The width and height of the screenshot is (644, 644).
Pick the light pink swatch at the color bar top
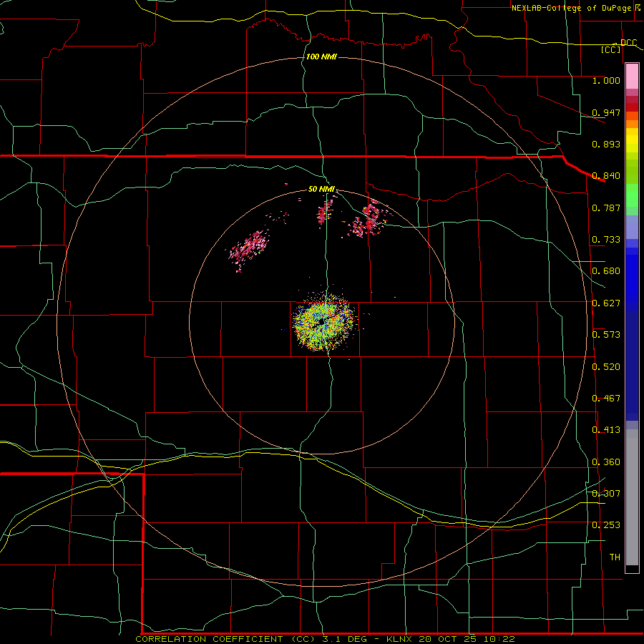tap(632, 77)
